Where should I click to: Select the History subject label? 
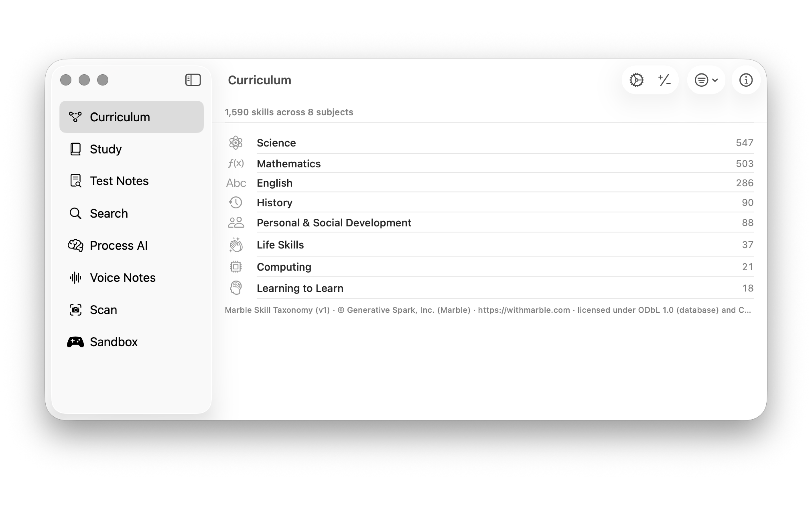[274, 203]
